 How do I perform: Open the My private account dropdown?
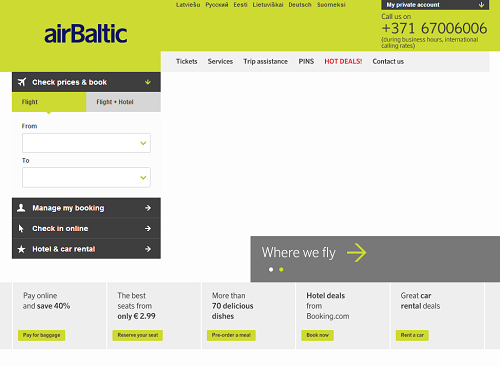[x=435, y=5]
